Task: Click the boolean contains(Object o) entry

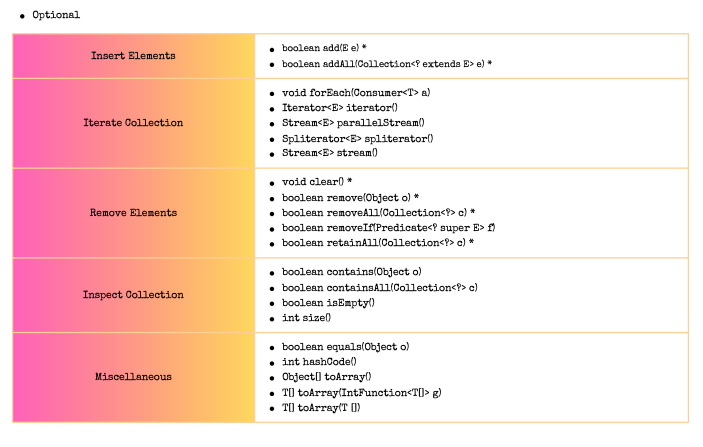Action: point(351,273)
